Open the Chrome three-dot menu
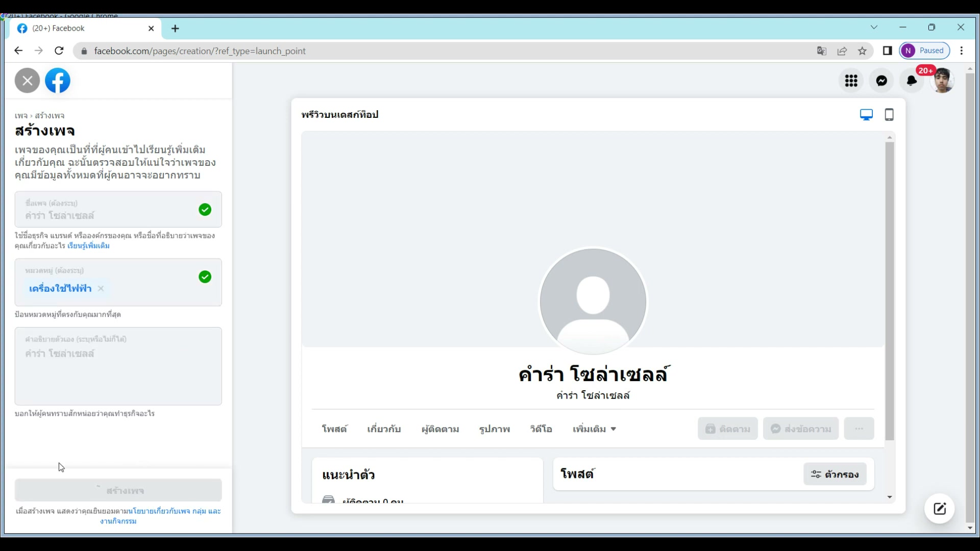 coord(962,51)
